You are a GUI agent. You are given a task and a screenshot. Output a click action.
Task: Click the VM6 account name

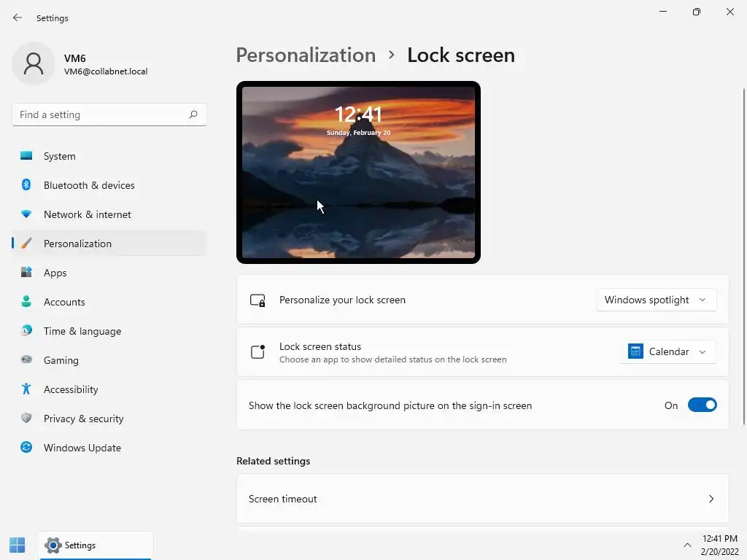pyautogui.click(x=75, y=58)
